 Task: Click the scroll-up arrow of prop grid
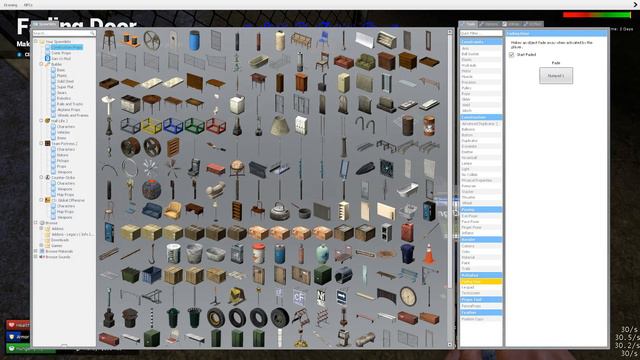(x=450, y=31)
